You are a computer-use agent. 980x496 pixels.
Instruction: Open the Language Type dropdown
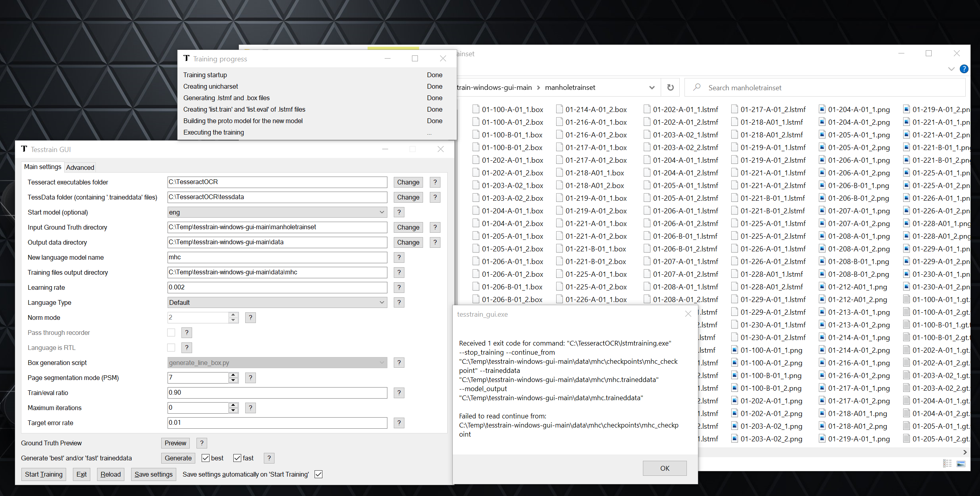click(x=277, y=302)
